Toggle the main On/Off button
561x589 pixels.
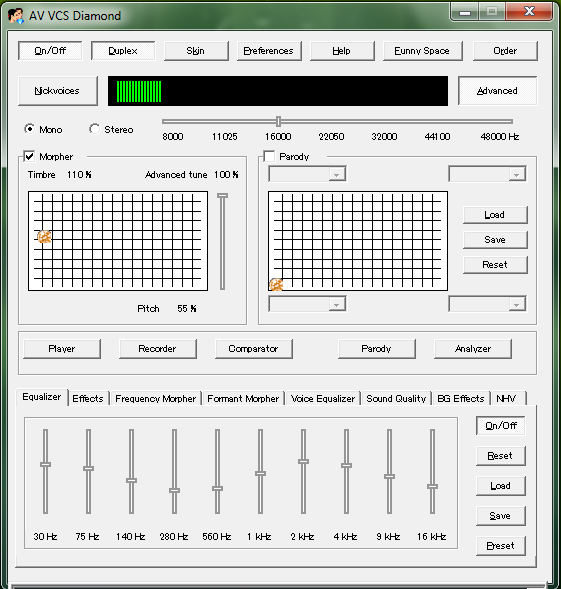pos(50,51)
